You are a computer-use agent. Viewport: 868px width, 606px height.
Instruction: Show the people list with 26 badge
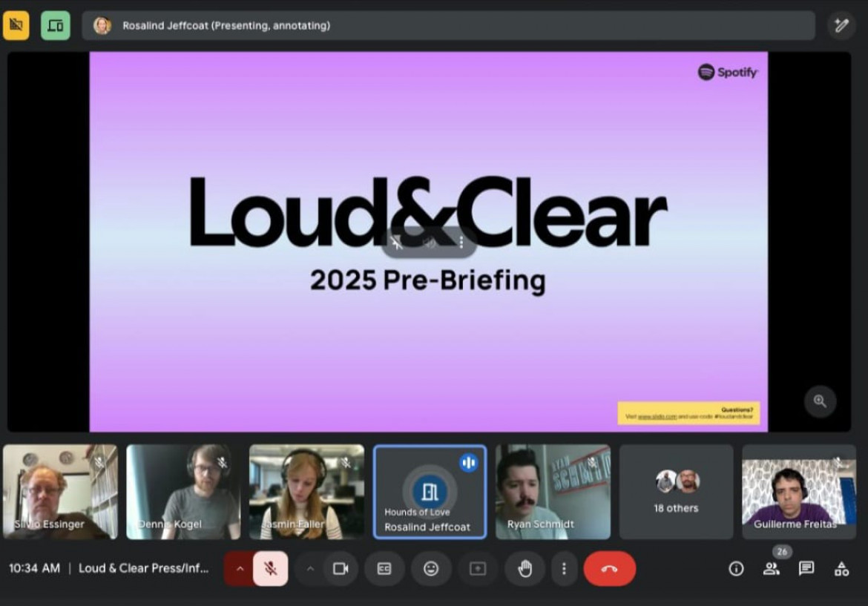coord(772,568)
